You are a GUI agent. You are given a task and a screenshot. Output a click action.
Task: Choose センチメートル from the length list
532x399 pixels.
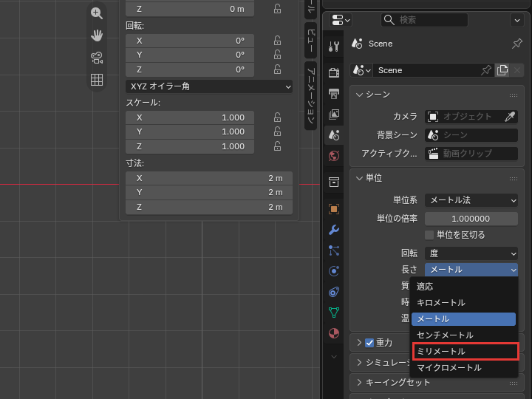[x=463, y=335]
